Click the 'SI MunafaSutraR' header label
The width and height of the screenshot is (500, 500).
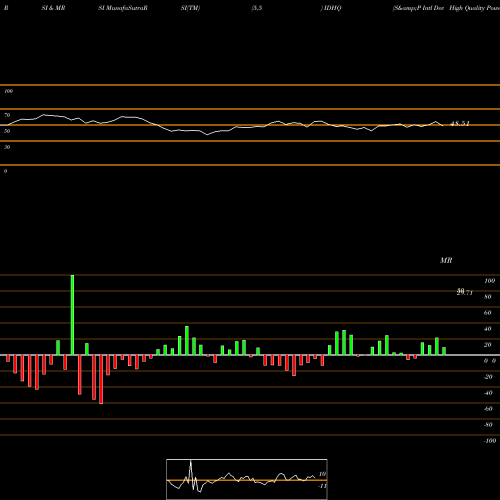[x=123, y=8]
